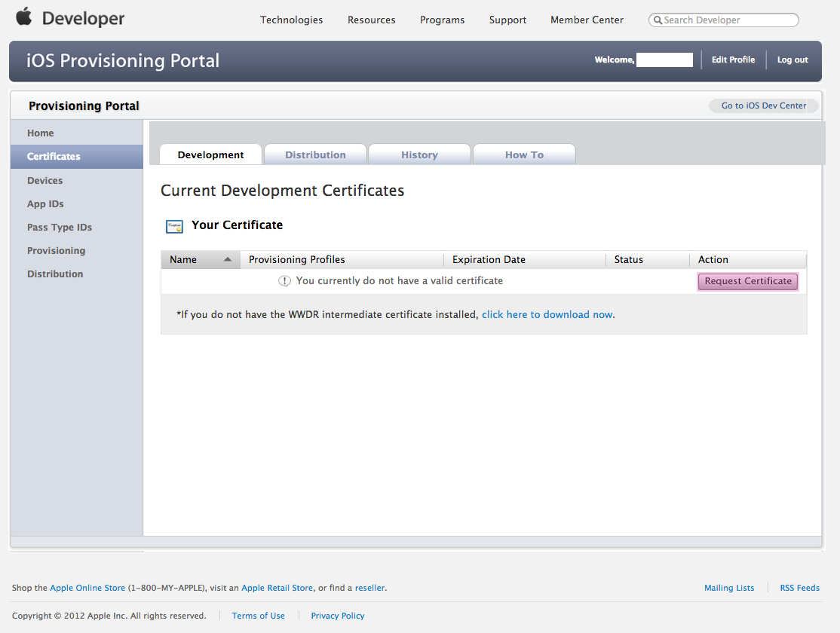Open the Apple Retail Store link
Screen dimensions: 840x633
point(277,588)
